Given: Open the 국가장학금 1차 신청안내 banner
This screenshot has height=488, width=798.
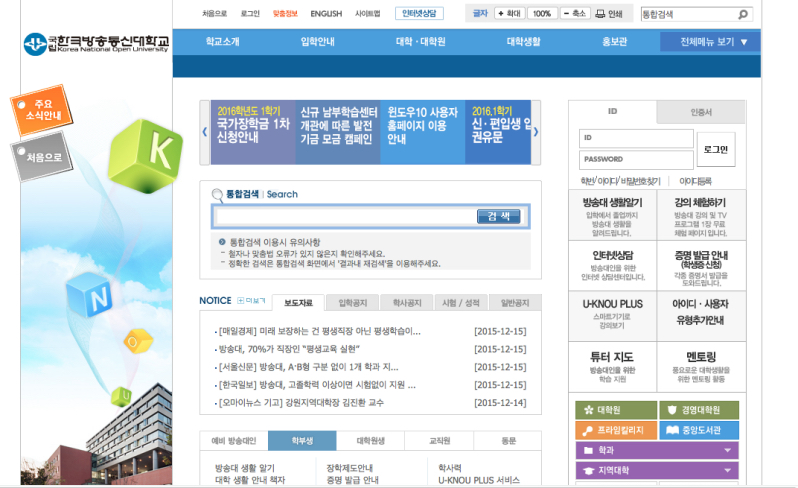Looking at the screenshot, I should click(253, 132).
